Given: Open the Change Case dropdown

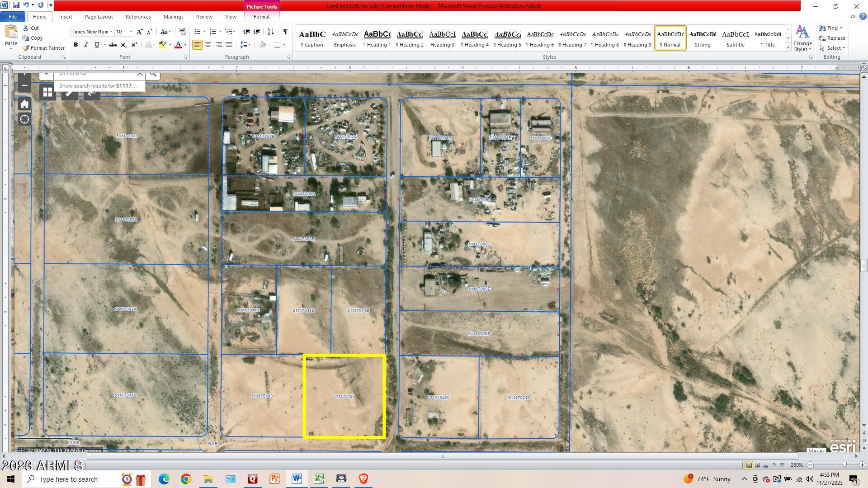Looking at the screenshot, I should (165, 32).
